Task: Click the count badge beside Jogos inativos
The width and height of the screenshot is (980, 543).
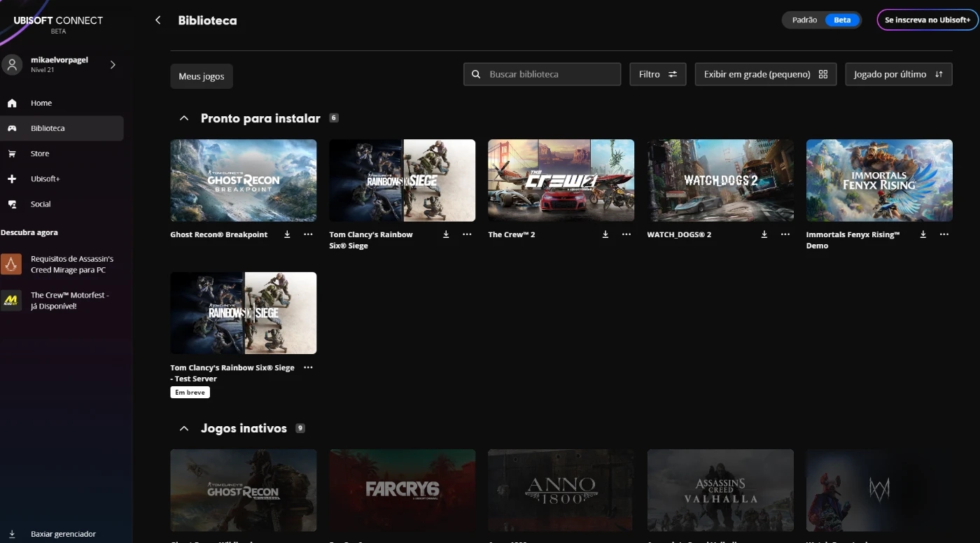Action: (300, 428)
